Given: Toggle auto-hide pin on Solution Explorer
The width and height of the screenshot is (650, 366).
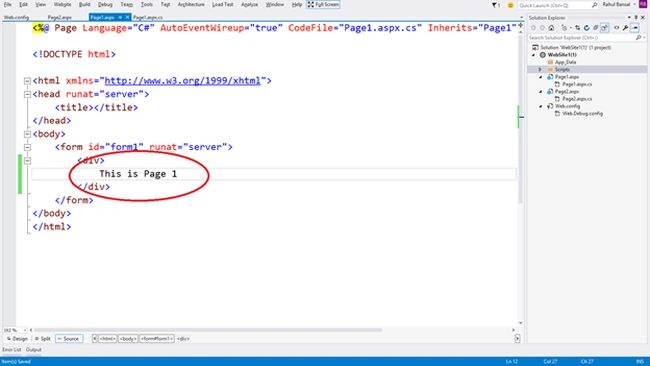Looking at the screenshot, I should tap(636, 17).
